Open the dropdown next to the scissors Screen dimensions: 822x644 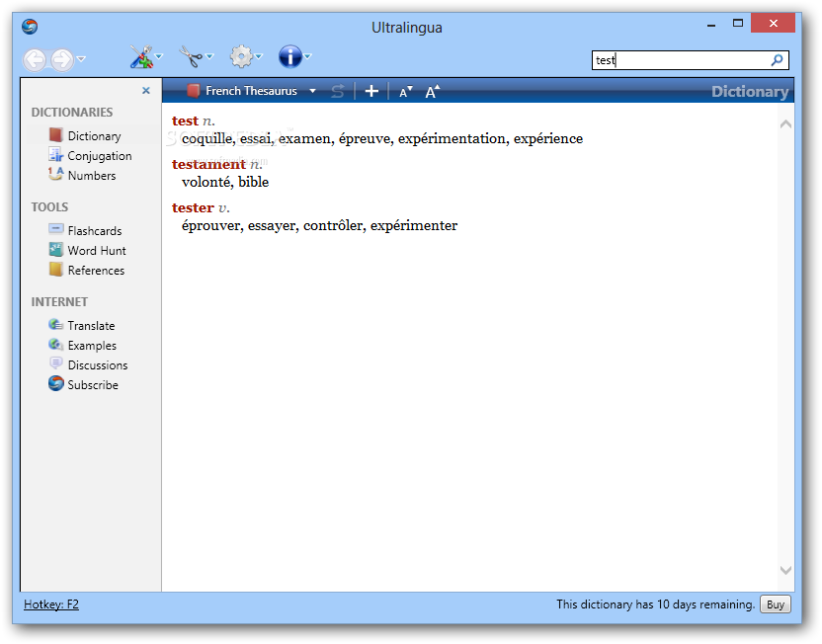point(209,56)
